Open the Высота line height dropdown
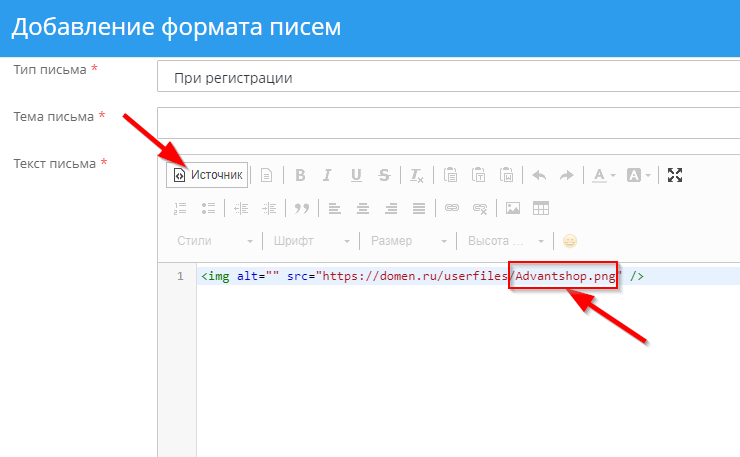 [x=502, y=241]
